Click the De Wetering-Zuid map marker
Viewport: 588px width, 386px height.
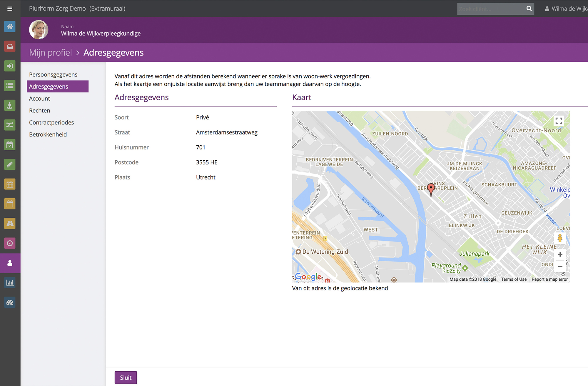[298, 252]
